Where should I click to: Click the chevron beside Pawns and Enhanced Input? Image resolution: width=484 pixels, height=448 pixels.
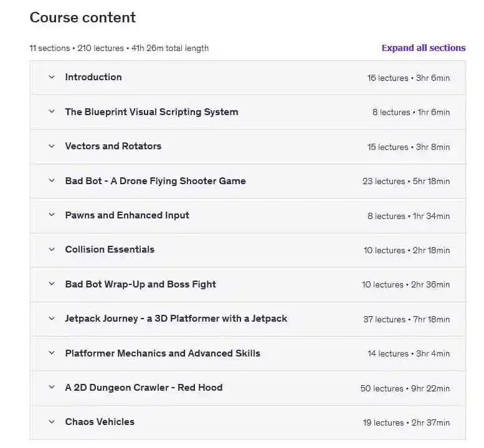tap(52, 215)
